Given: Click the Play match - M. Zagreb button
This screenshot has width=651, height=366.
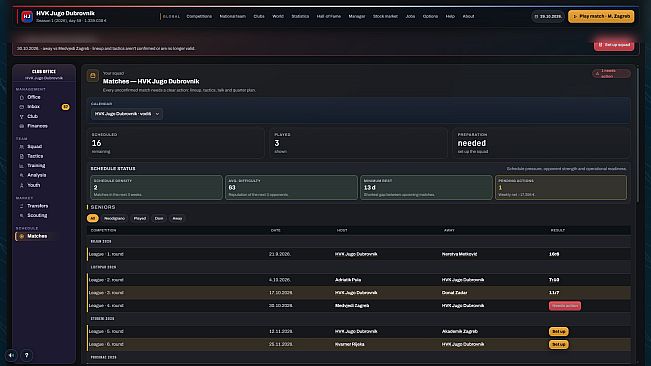Looking at the screenshot, I should click(601, 16).
